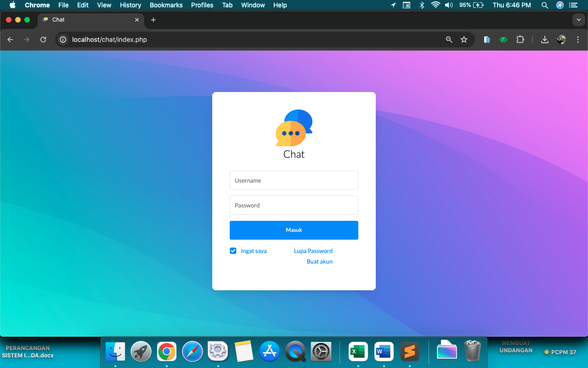Open the File menu
This screenshot has height=368, width=588.
tap(63, 5)
